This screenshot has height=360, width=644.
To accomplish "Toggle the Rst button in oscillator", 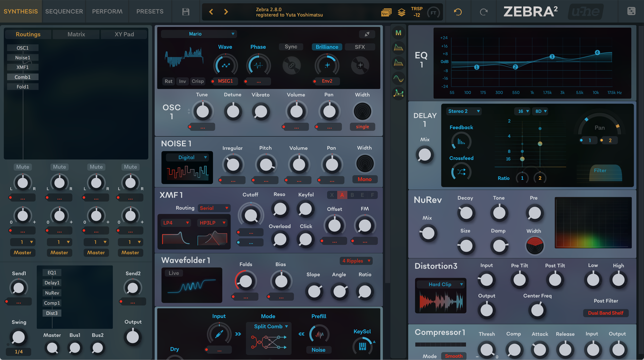I will (x=169, y=81).
